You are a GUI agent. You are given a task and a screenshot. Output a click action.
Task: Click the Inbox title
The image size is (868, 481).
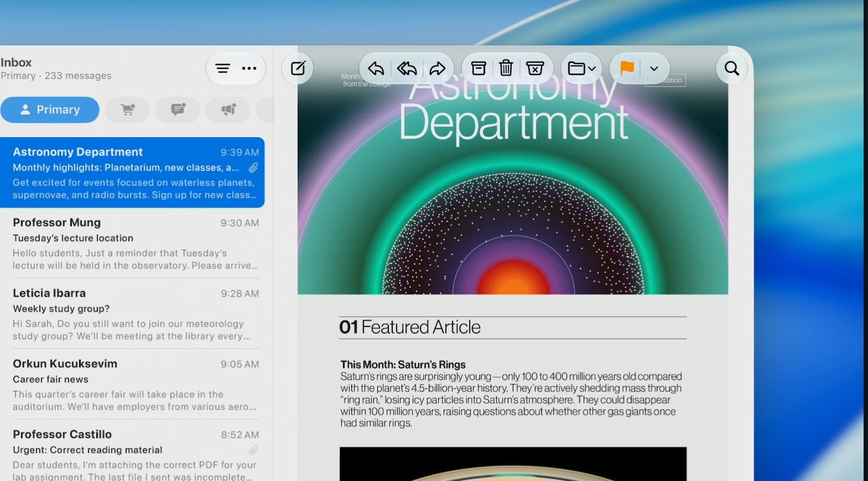tap(16, 63)
